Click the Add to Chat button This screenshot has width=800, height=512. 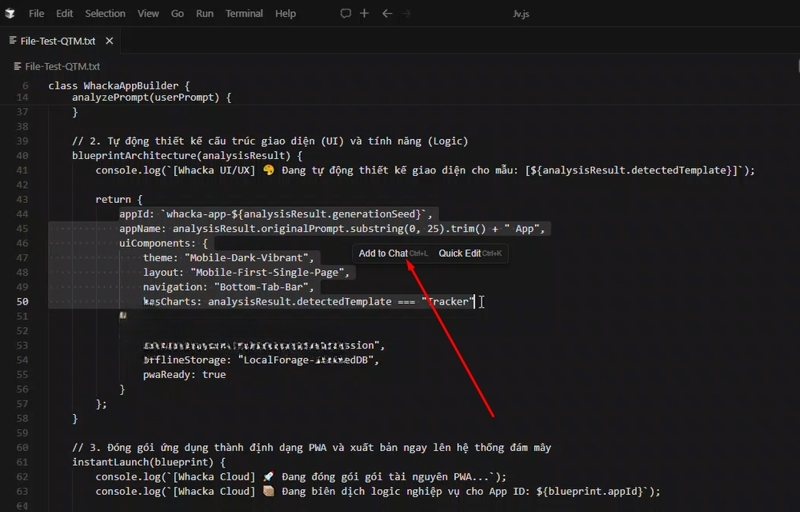click(393, 253)
